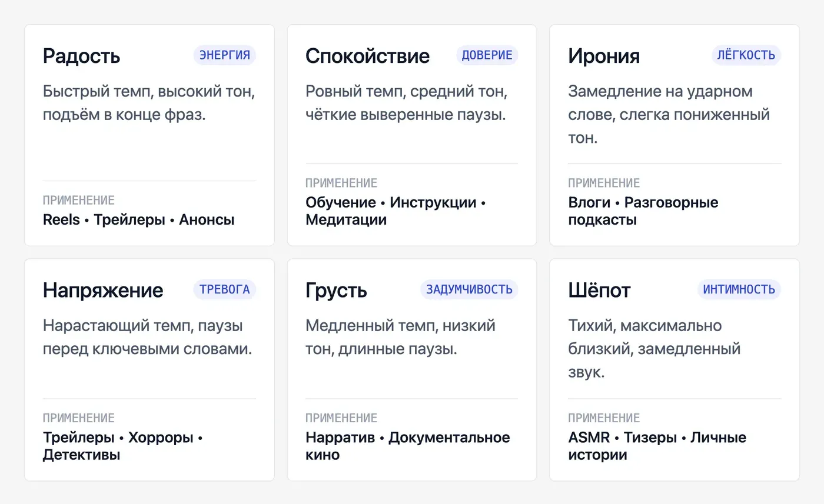Click the "Трейлеры • Хорроры • Детективы" text

[x=122, y=446]
